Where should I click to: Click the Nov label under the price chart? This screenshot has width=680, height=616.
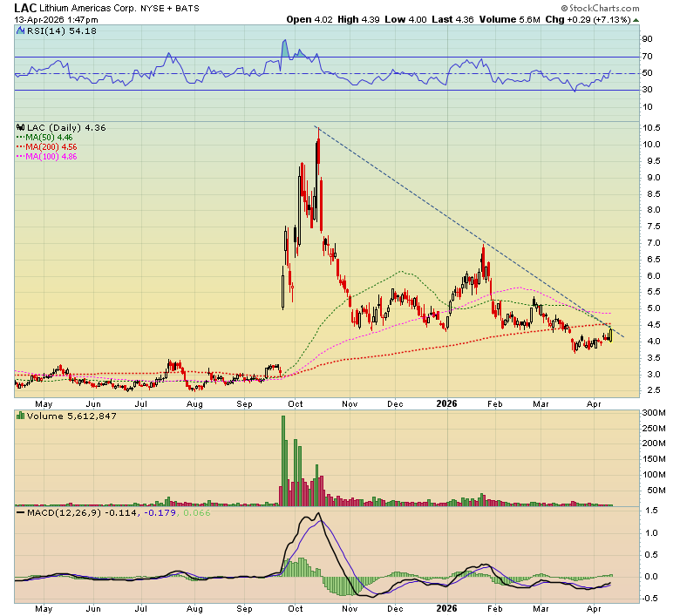pos(350,404)
